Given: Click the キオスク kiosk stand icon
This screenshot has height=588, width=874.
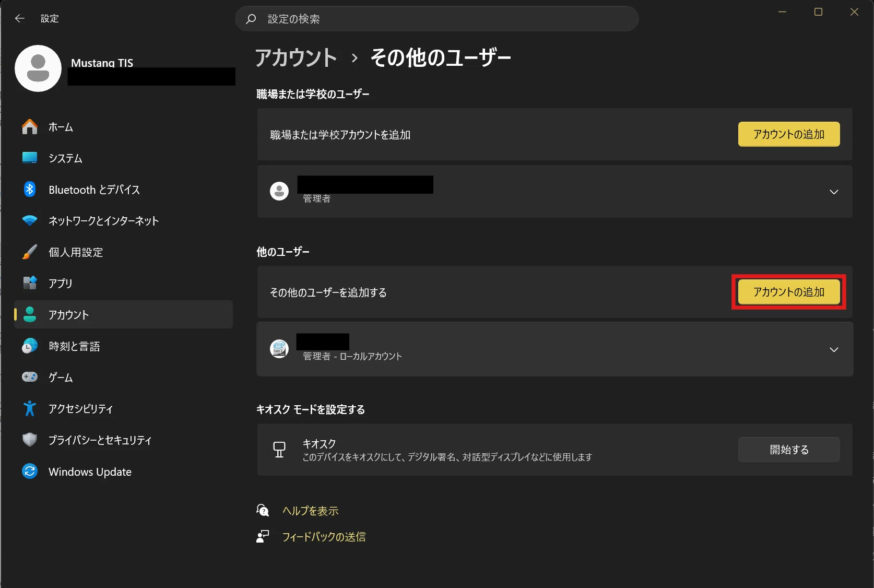Looking at the screenshot, I should click(x=279, y=450).
